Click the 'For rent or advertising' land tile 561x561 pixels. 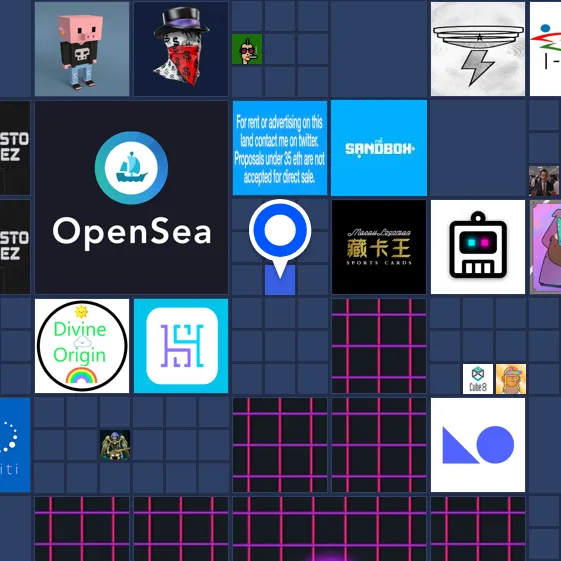pos(280,148)
